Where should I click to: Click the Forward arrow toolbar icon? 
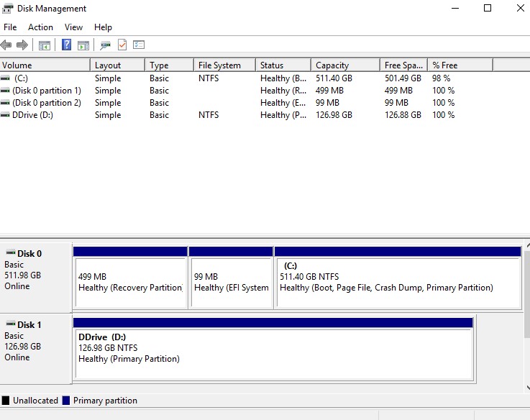tap(22, 45)
